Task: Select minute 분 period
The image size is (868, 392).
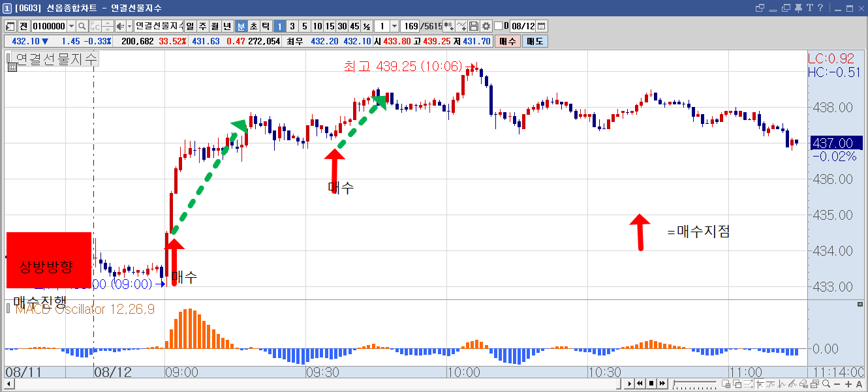Action: [x=241, y=26]
